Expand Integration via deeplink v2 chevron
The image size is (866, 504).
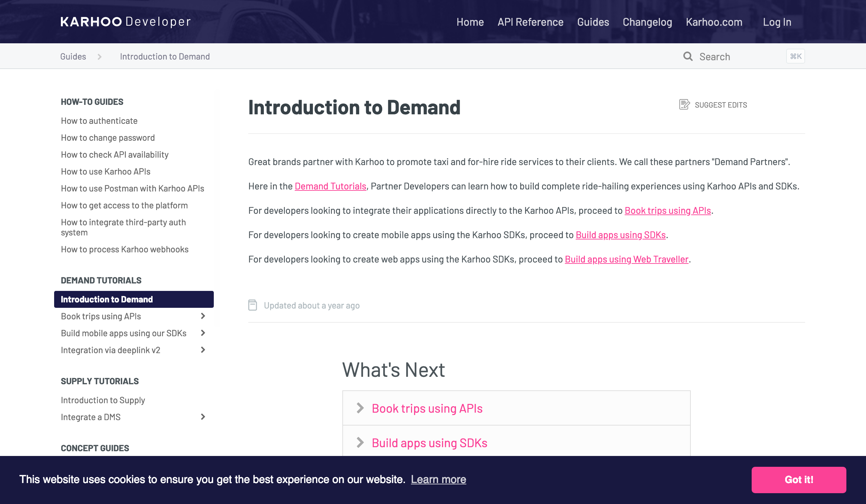203,350
